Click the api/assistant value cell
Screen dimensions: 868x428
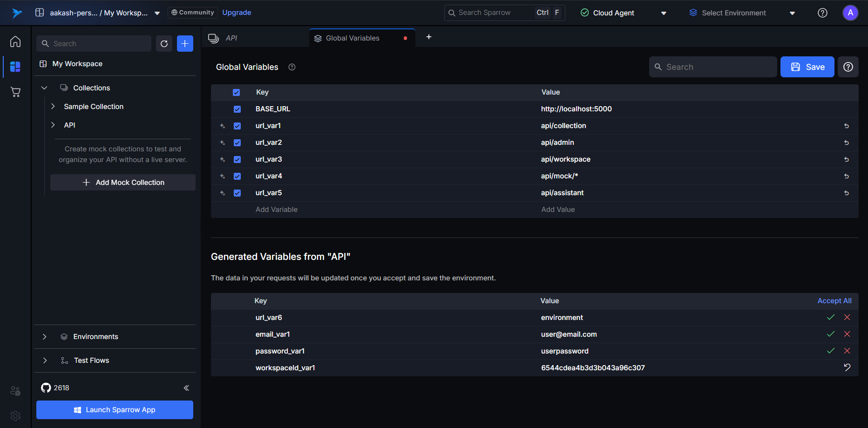pos(562,193)
